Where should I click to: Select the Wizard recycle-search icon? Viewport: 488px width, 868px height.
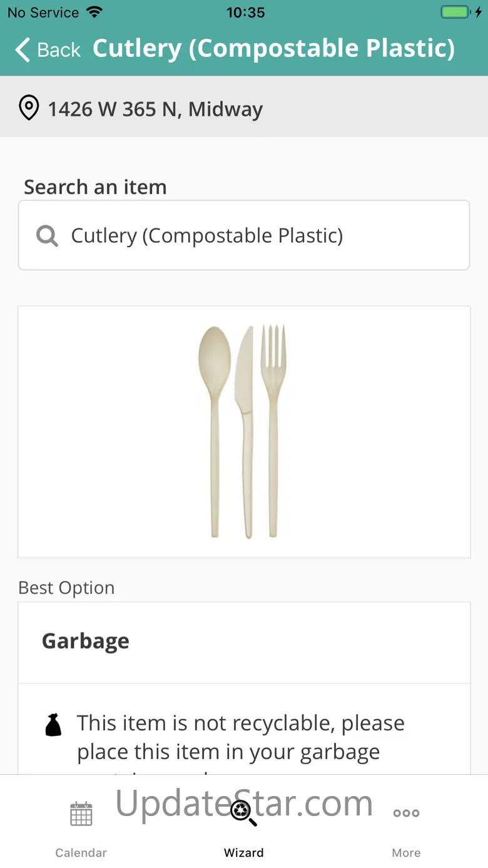243,813
